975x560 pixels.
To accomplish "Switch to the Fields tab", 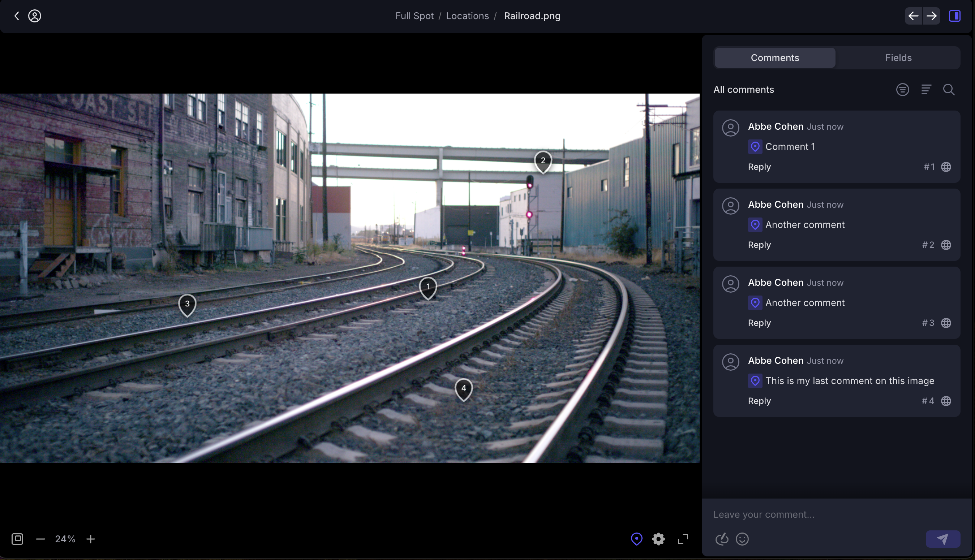I will 898,57.
